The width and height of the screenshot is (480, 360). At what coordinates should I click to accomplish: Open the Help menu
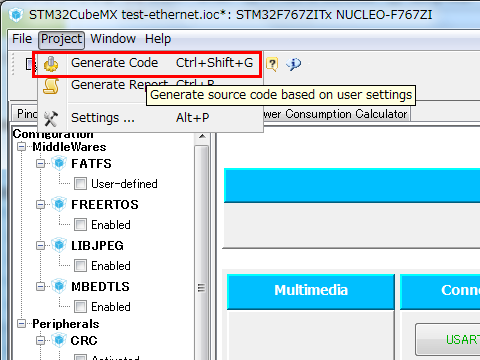click(x=158, y=39)
